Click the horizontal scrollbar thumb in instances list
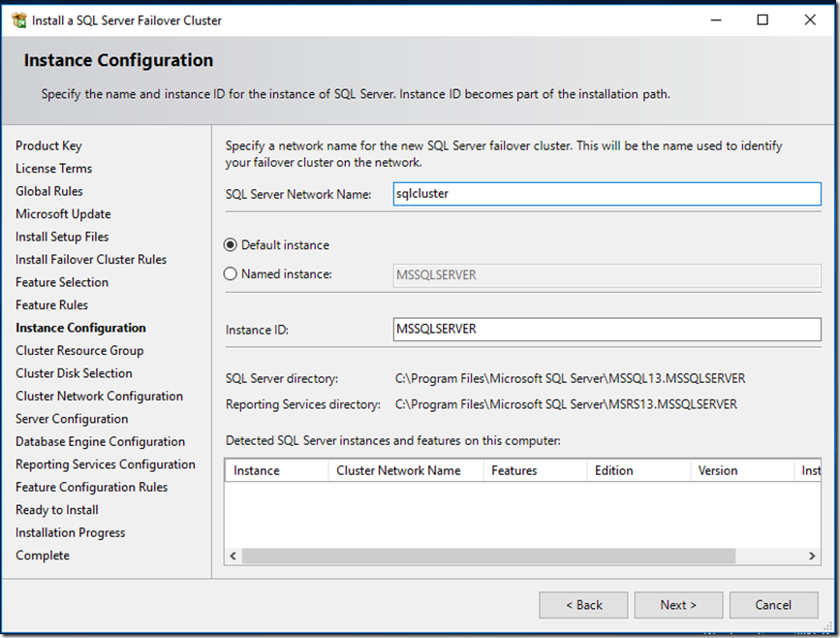Image resolution: width=840 pixels, height=638 pixels. click(x=488, y=556)
